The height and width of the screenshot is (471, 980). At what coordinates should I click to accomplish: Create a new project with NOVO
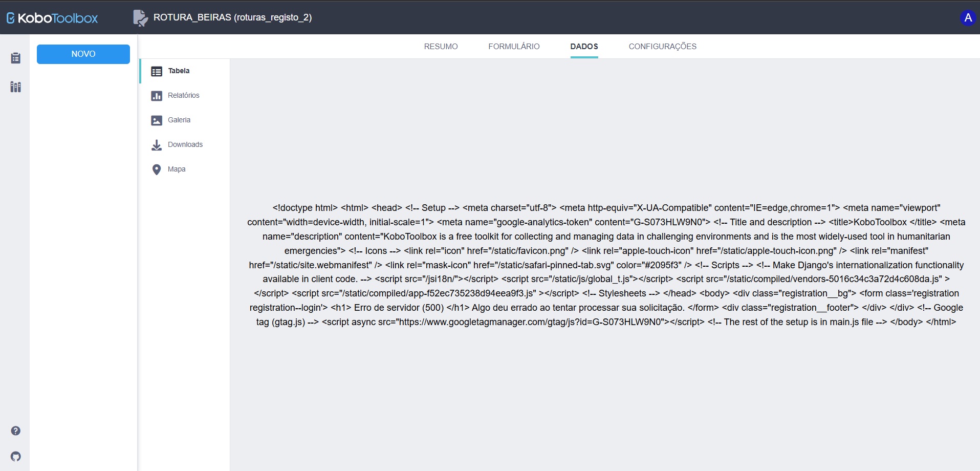click(x=83, y=54)
